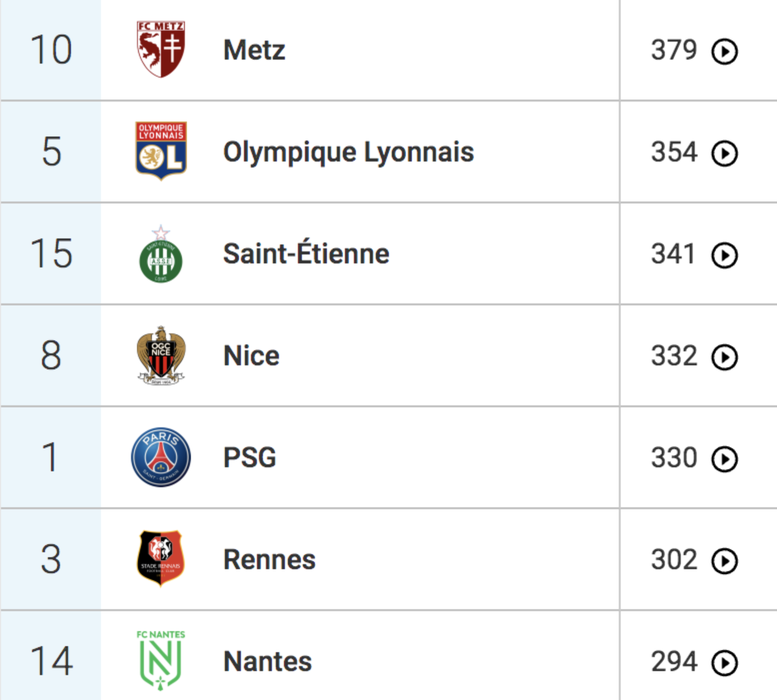Screen dimensions: 777x700
Task: Select the value 294 in Nantes row
Action: click(x=674, y=661)
